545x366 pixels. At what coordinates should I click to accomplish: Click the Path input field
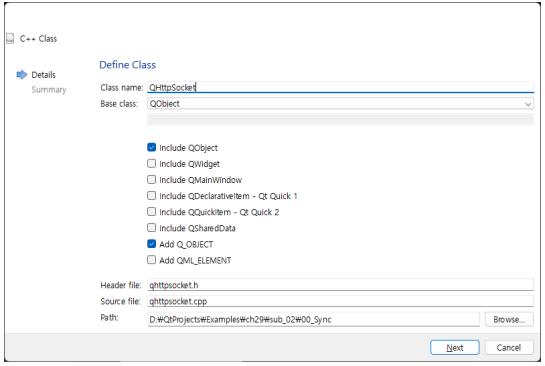[x=313, y=319]
